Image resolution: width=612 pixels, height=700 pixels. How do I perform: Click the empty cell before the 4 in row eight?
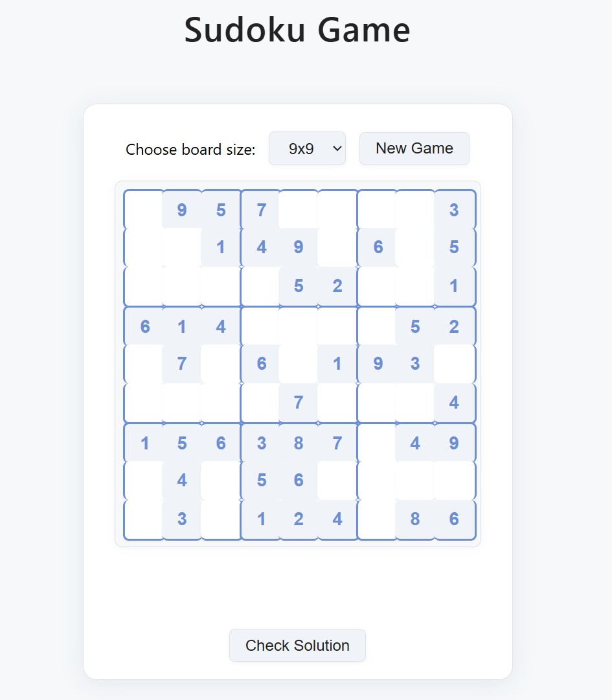pos(144,480)
